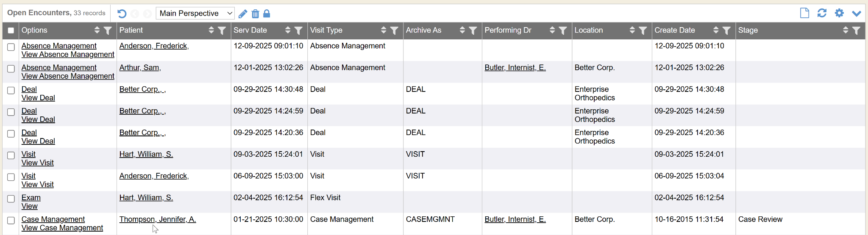Click the undo/reset perspective arrow icon

pyautogui.click(x=122, y=14)
